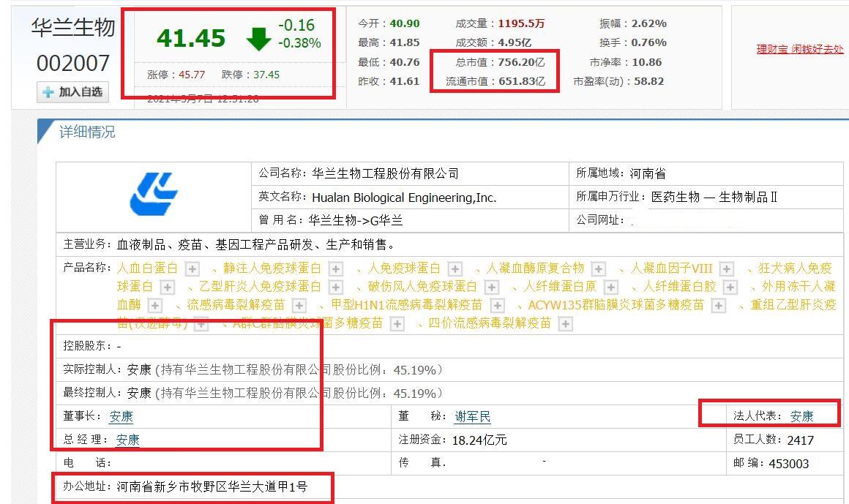Click the 昨收 value 41.61

[x=405, y=81]
